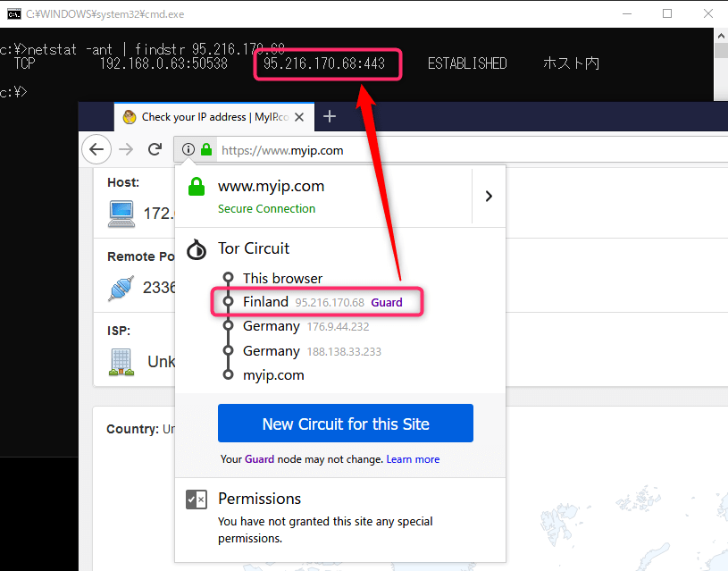728x571 pixels.
Task: Click the Host computer icon
Action: click(x=121, y=214)
